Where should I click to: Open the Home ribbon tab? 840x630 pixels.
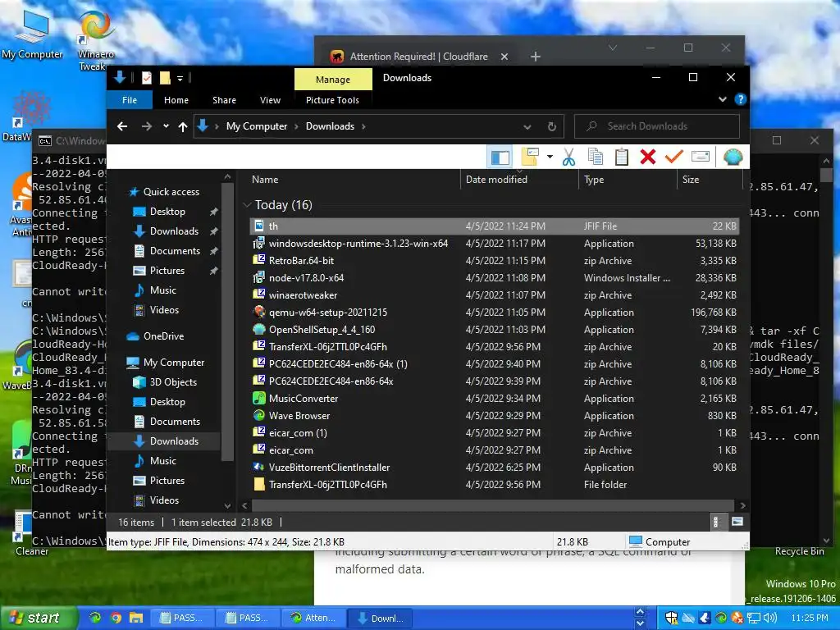176,100
